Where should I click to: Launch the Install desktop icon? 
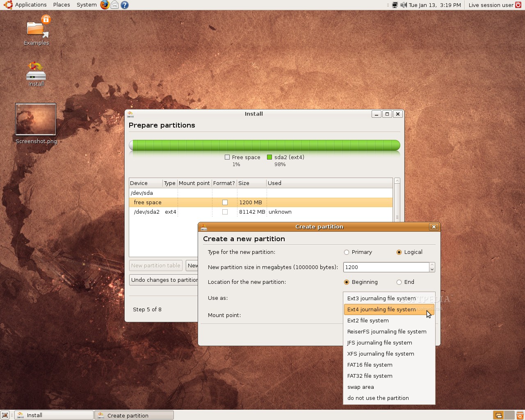point(36,73)
